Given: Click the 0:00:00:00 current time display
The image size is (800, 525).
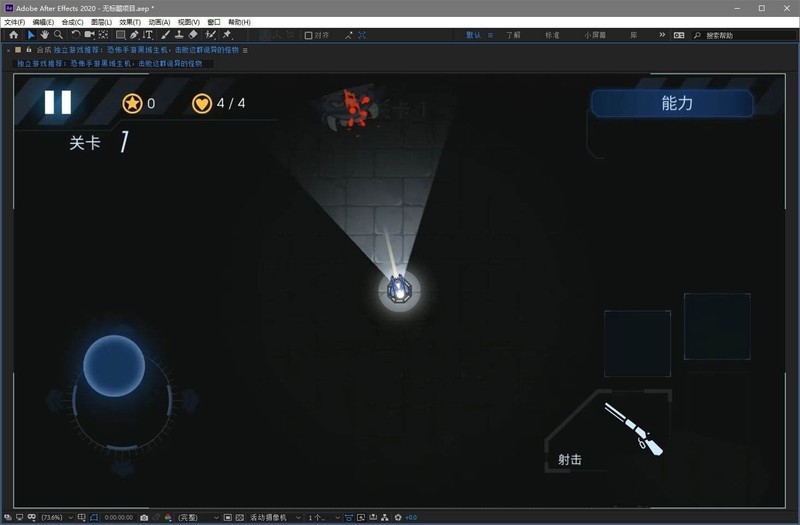Looking at the screenshot, I should [x=118, y=517].
